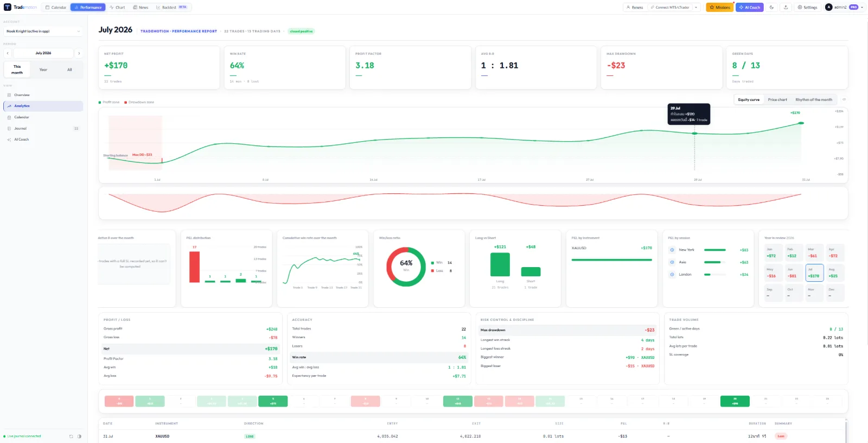Image resolution: width=868 pixels, height=443 pixels.
Task: Go to the next month period
Action: pos(79,53)
